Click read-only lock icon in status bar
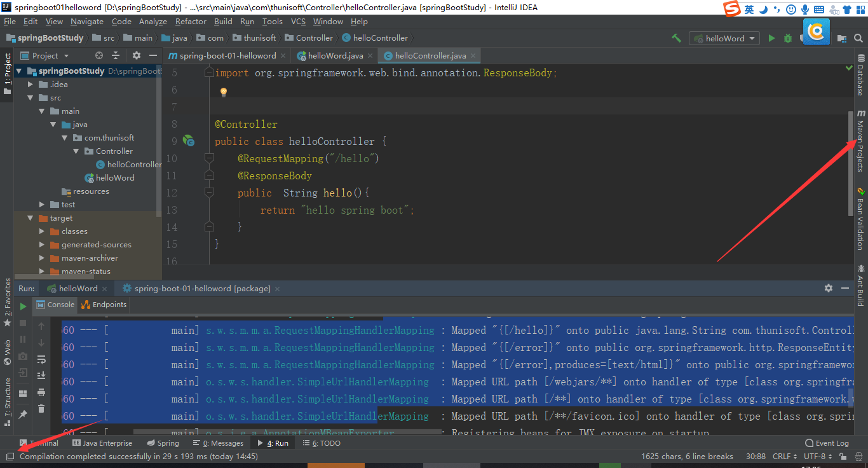This screenshot has width=868, height=468. 843,457
